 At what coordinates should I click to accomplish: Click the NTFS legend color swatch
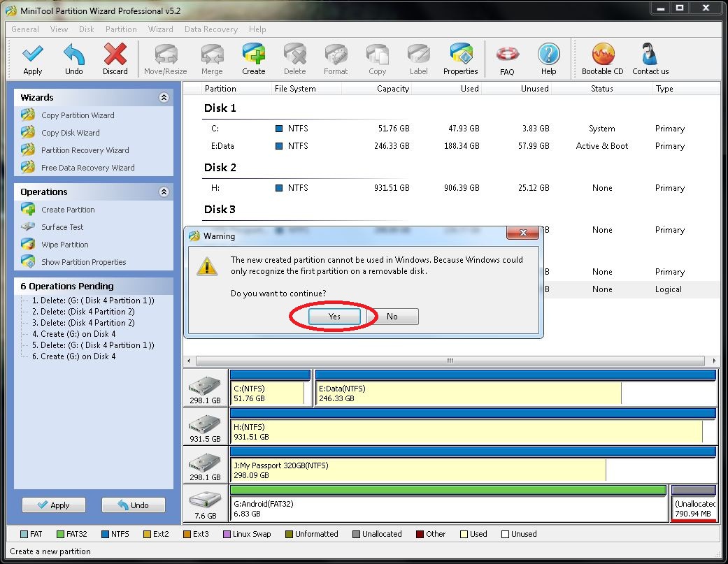click(x=105, y=535)
